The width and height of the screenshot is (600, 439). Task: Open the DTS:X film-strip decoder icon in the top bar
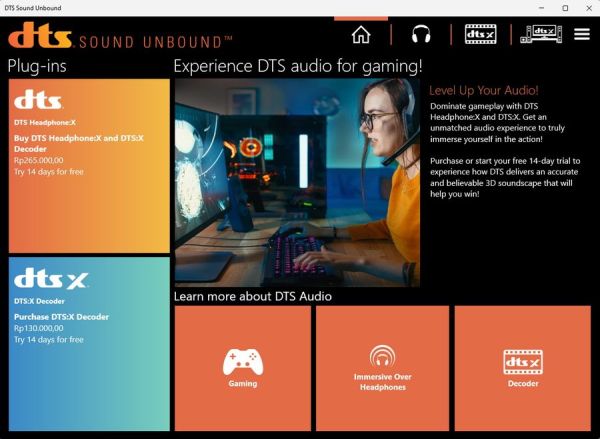coord(481,34)
